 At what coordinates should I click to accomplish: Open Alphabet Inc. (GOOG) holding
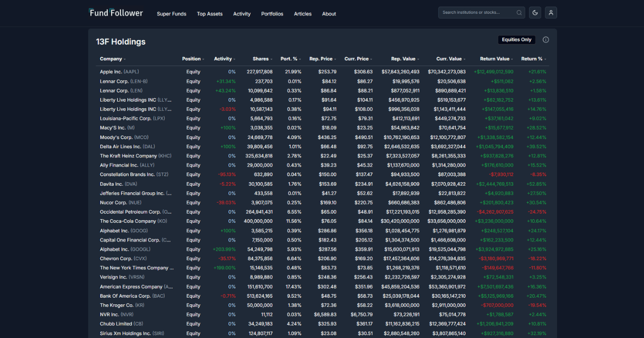124,231
